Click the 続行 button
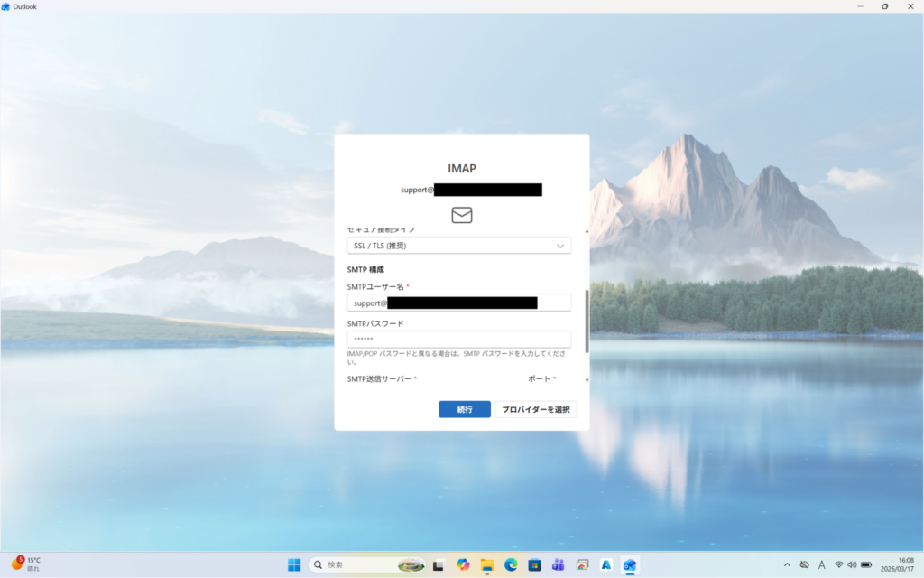 [x=465, y=409]
